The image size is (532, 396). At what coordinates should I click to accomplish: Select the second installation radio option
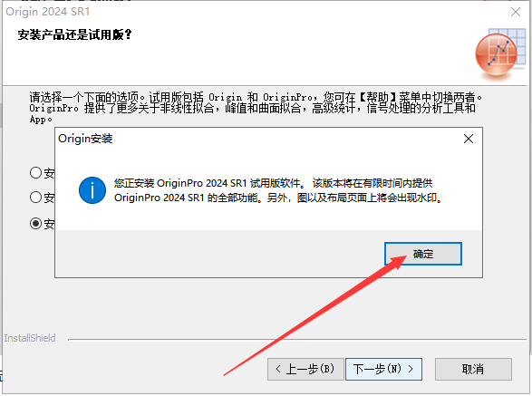[x=35, y=198]
